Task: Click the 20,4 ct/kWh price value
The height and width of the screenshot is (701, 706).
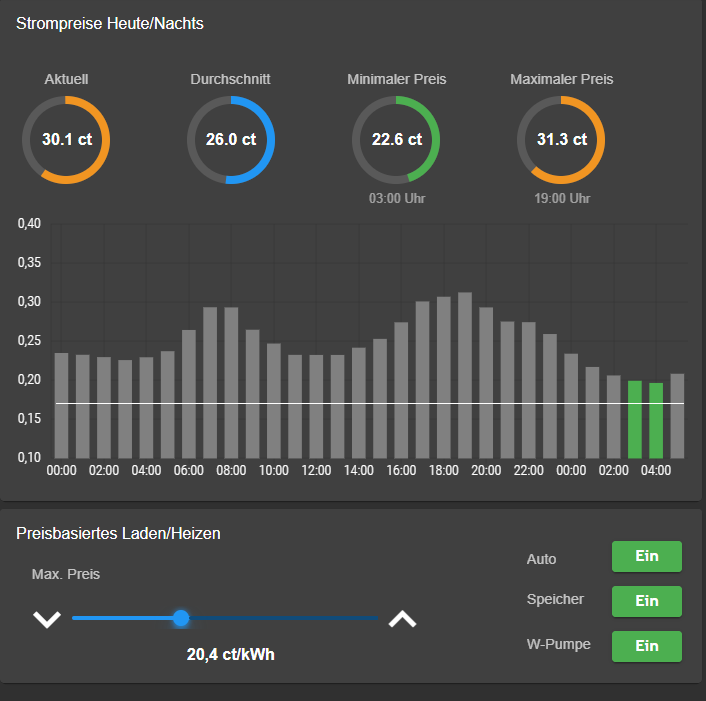Action: pyautogui.click(x=231, y=655)
